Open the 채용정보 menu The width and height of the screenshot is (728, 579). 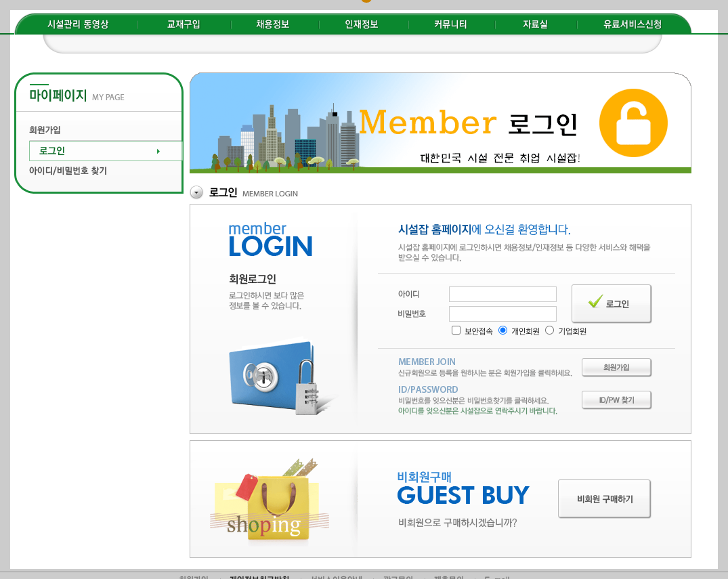[272, 24]
